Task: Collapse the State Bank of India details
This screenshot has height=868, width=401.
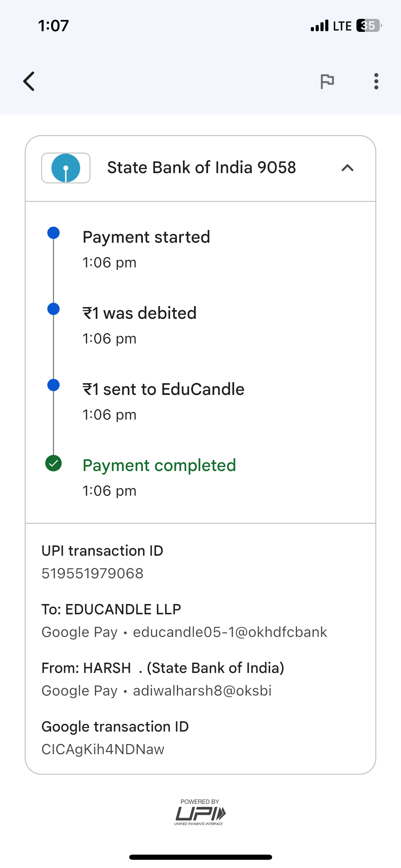Action: [347, 168]
